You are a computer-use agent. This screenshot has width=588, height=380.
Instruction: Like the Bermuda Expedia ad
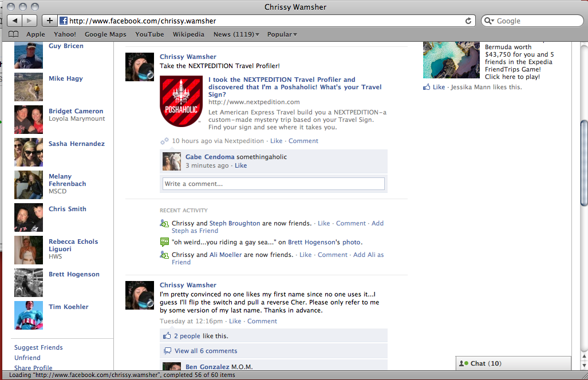click(439, 87)
